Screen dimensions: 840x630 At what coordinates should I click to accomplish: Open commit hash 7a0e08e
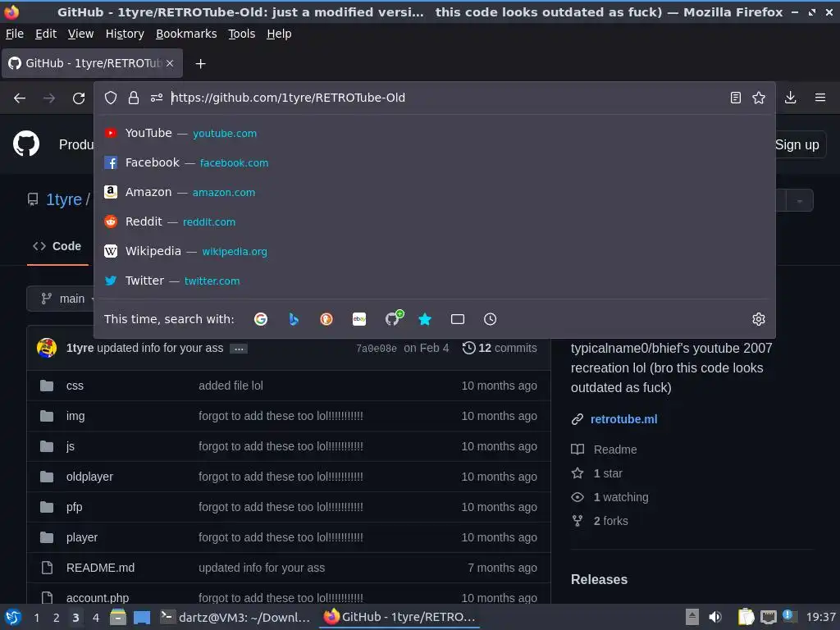(x=376, y=348)
